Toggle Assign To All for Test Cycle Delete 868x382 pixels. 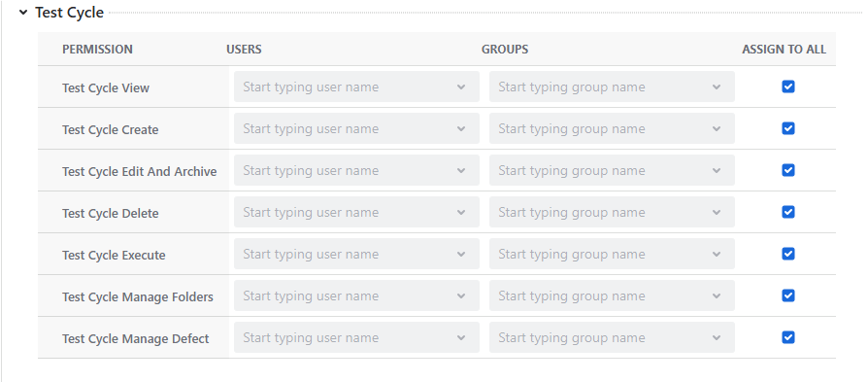tap(788, 212)
